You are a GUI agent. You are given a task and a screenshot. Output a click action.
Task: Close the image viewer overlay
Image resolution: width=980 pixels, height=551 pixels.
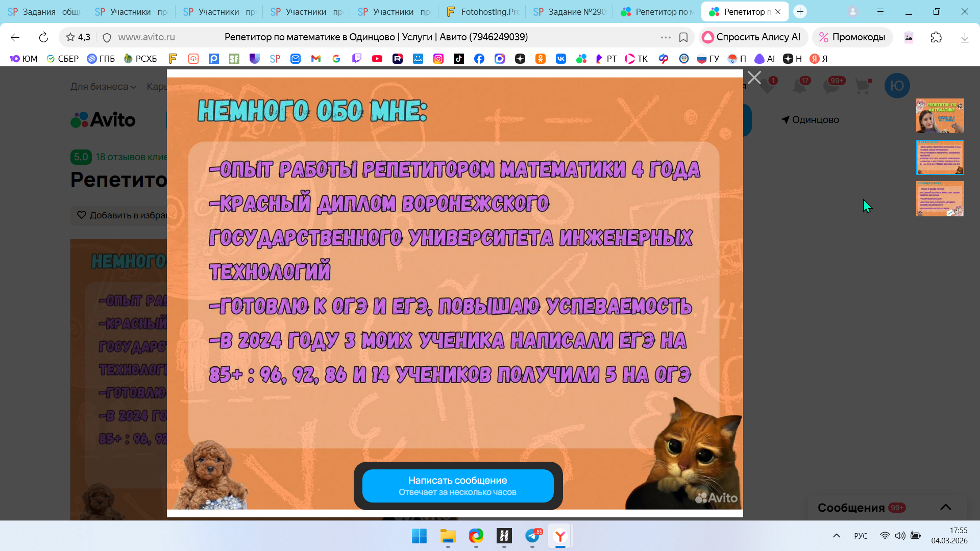(x=754, y=78)
